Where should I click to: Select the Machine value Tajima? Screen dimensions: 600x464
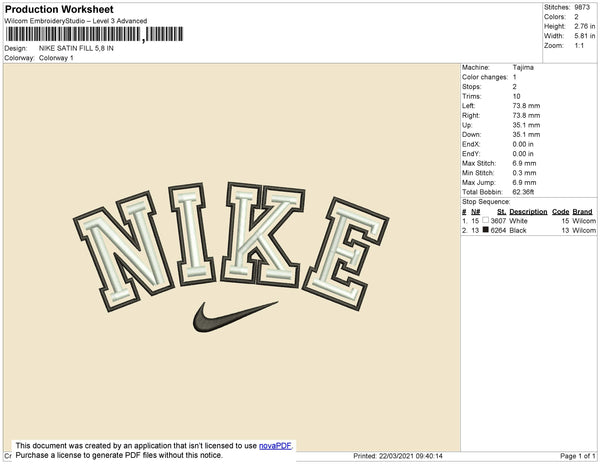[523, 67]
